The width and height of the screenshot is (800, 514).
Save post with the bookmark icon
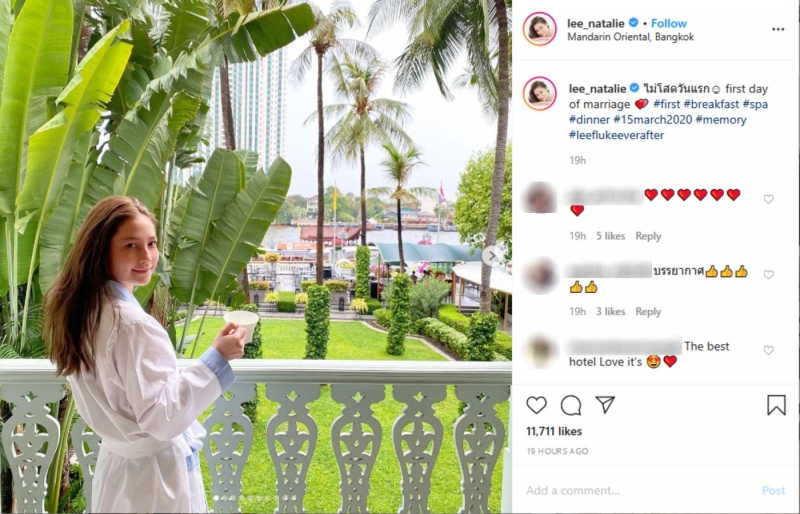pyautogui.click(x=776, y=405)
